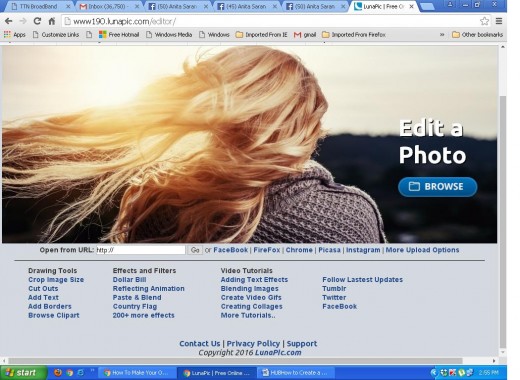Open More Upload Options link
The width and height of the screenshot is (520, 380).
coord(422,250)
